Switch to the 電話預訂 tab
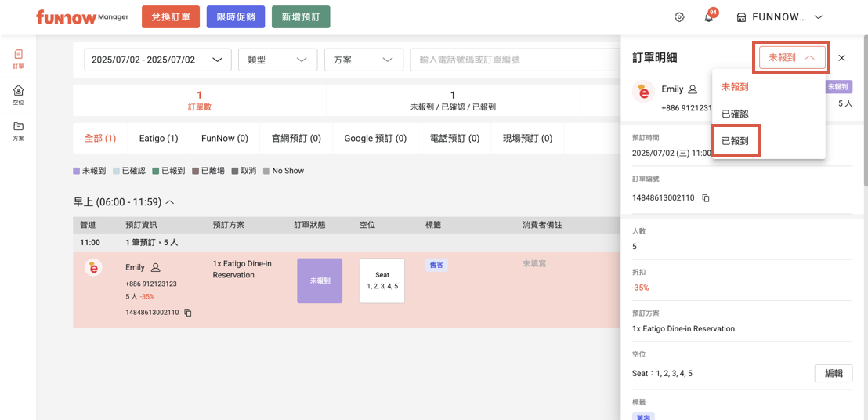Screen dimensions: 868x420 tap(454, 139)
